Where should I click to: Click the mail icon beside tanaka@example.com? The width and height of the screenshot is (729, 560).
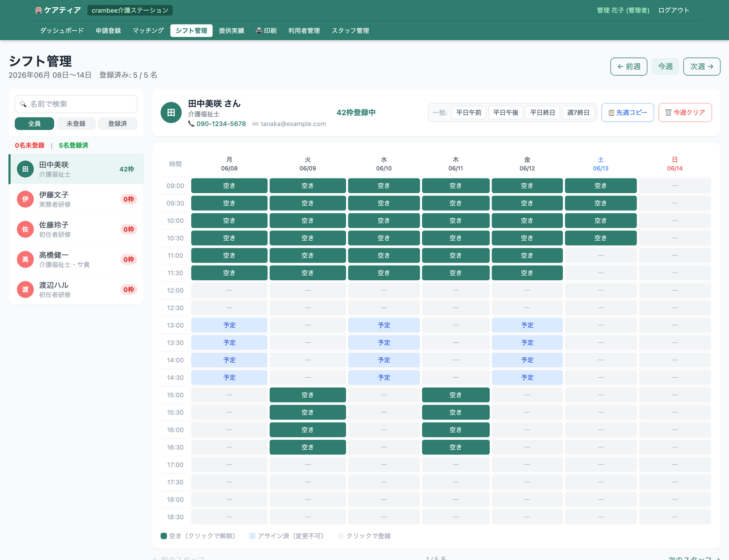coord(255,123)
